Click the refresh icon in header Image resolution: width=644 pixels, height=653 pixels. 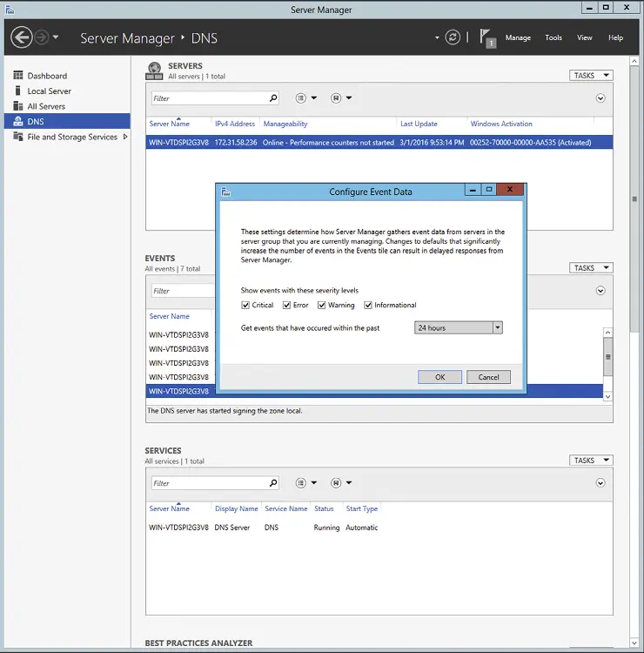453,37
